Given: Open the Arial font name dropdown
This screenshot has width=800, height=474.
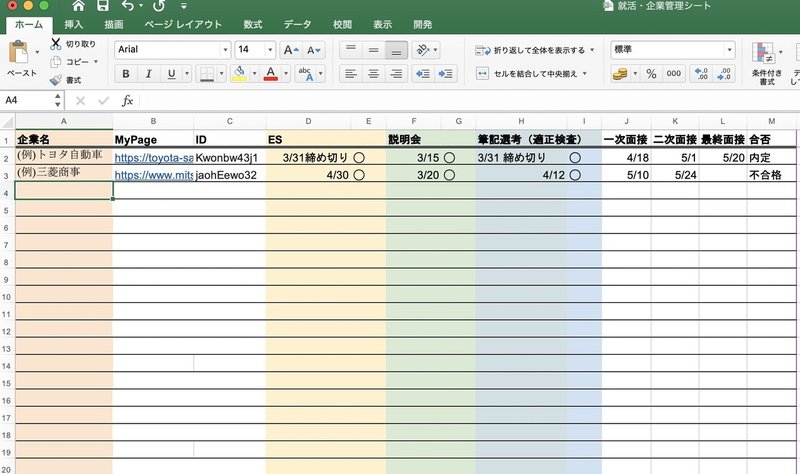Looking at the screenshot, I should pyautogui.click(x=225, y=50).
